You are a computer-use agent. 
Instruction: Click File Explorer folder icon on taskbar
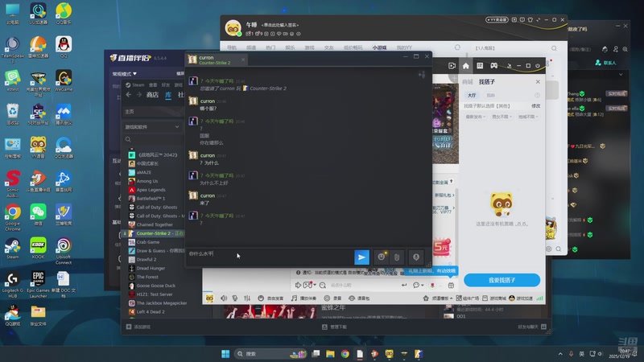click(330, 354)
